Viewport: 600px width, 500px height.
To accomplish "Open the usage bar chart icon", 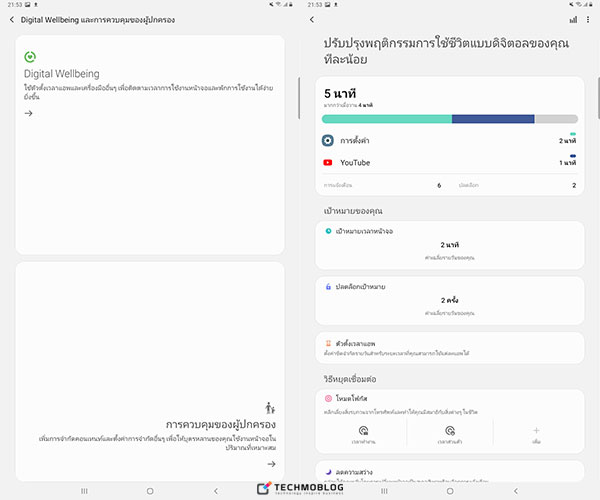I will (573, 19).
